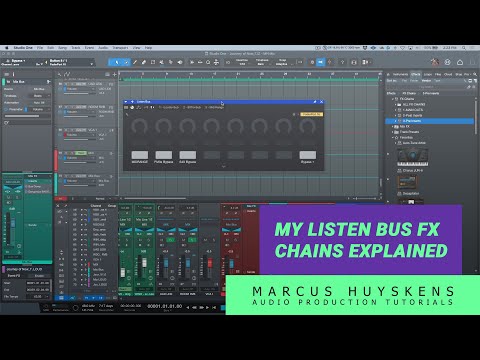Click the rewind transport button
The image size is (480, 360).
[x=194, y=307]
